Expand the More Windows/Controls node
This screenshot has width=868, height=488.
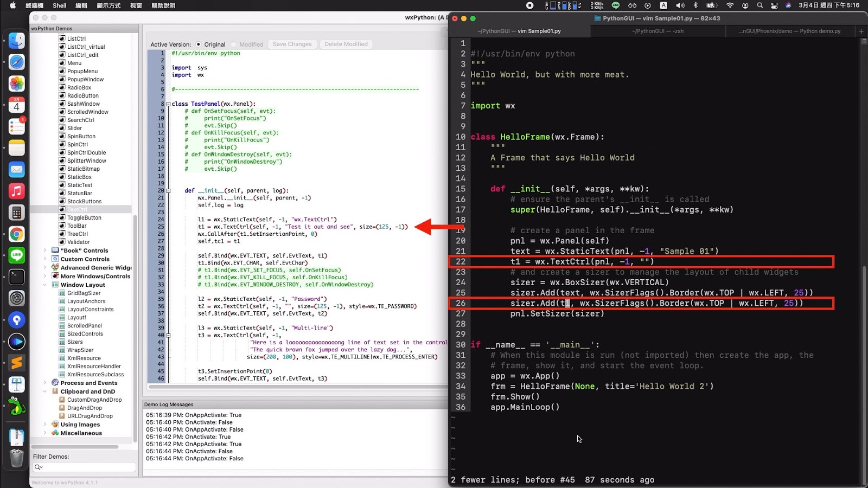[x=44, y=276]
